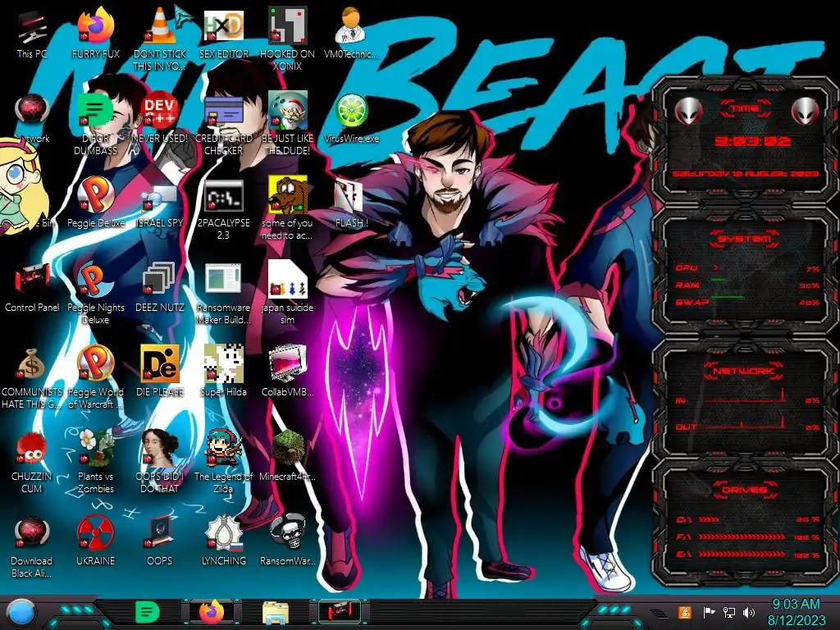Viewport: 840px width, 630px height.
Task: Click the SYSTEM gadget header
Action: coord(745,239)
